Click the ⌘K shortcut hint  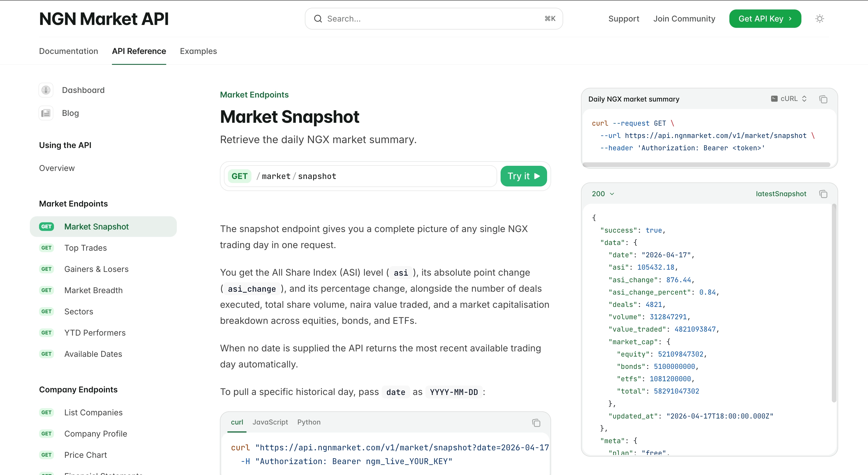550,19
